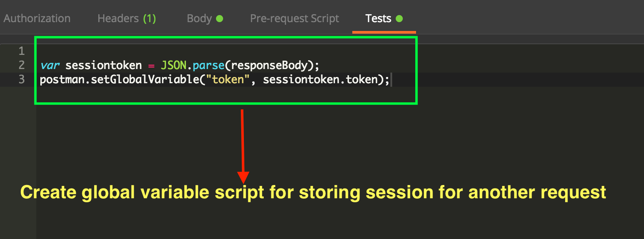Click the parse method in line 2
This screenshot has height=239, width=644.
pyautogui.click(x=208, y=66)
